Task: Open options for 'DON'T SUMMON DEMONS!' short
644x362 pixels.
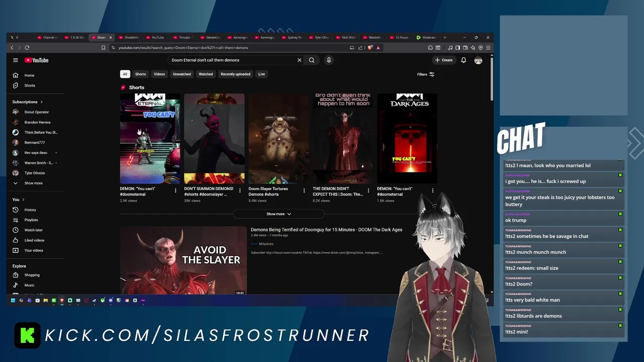Action: pos(240,191)
